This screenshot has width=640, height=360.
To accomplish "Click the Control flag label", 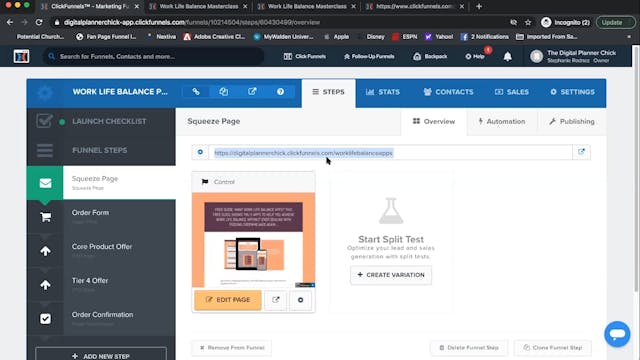I will 218,182.
